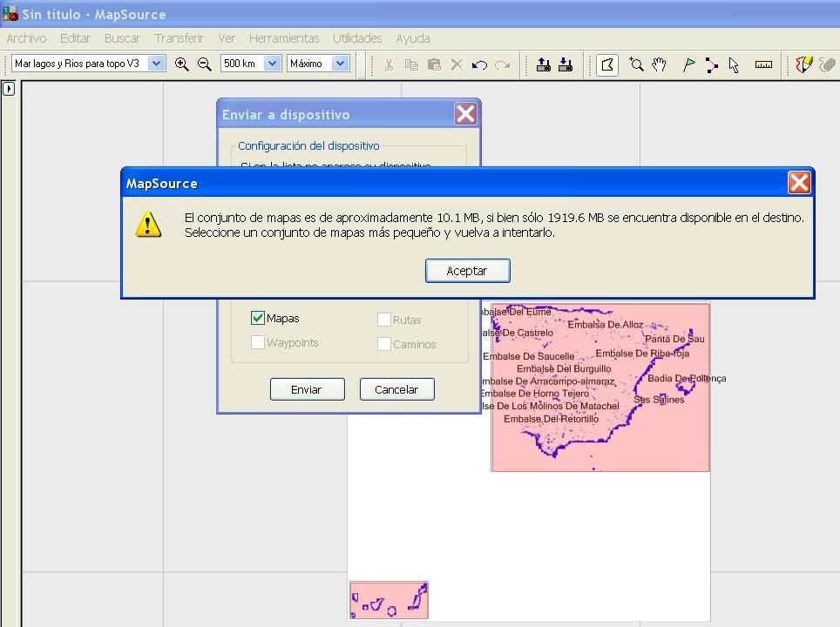
Task: Click the Badia De Pollença label
Action: pos(687,379)
